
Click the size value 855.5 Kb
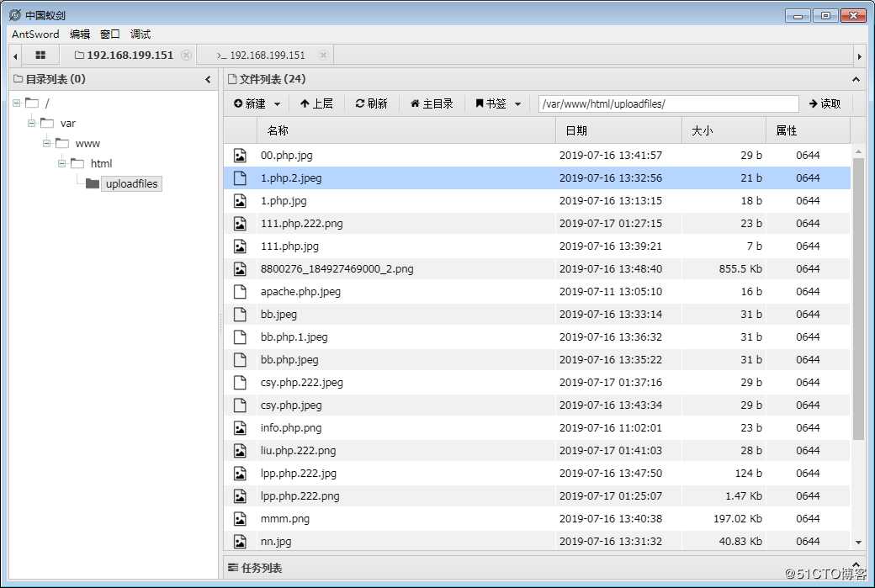coord(740,269)
